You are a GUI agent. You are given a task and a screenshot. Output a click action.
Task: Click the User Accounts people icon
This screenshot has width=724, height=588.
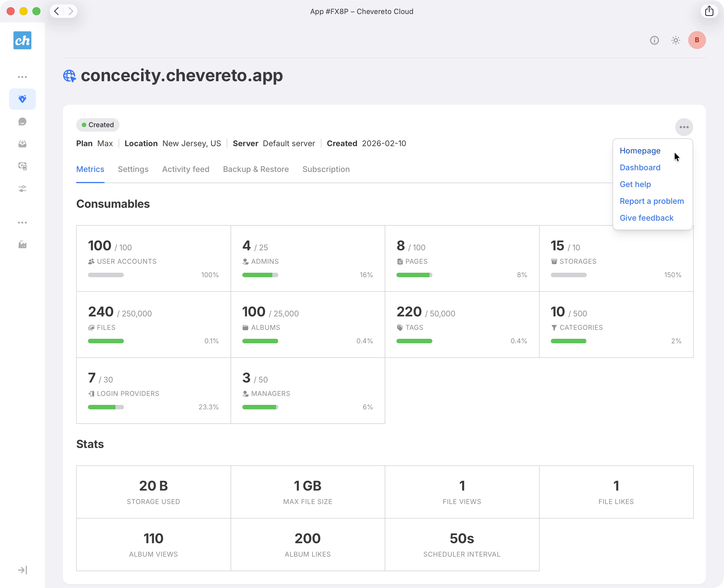click(x=91, y=262)
